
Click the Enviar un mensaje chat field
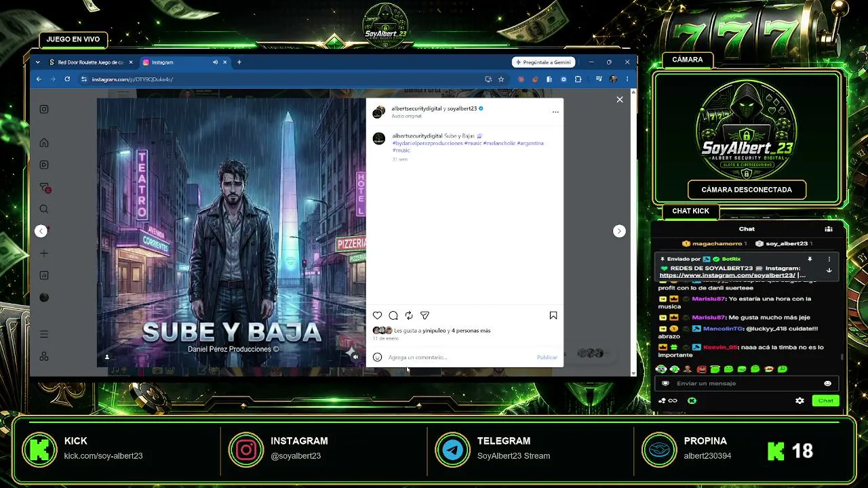[747, 384]
